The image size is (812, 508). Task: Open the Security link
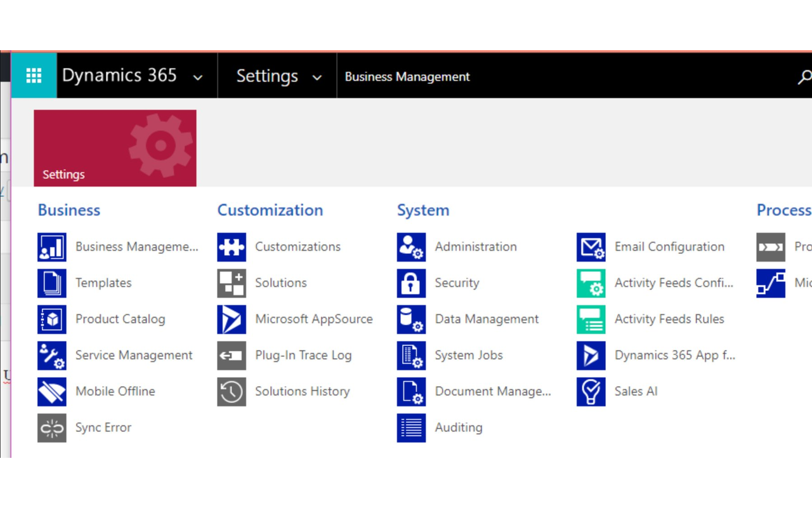pyautogui.click(x=457, y=283)
